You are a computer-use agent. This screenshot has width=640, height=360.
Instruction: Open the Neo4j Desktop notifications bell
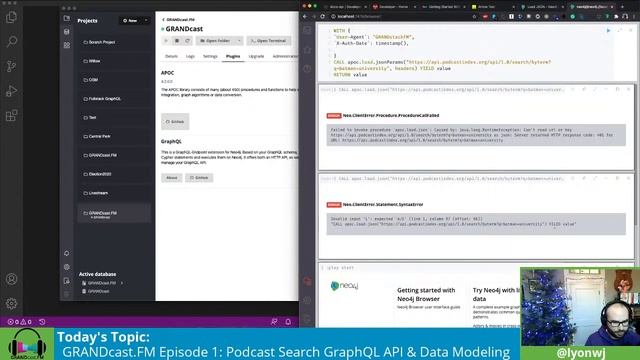[67, 253]
